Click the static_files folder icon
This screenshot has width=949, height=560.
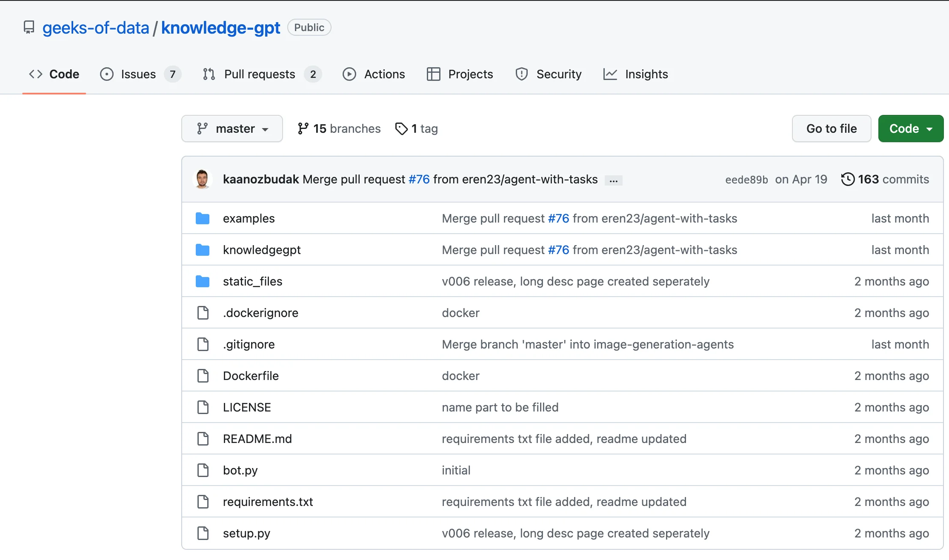click(x=203, y=281)
